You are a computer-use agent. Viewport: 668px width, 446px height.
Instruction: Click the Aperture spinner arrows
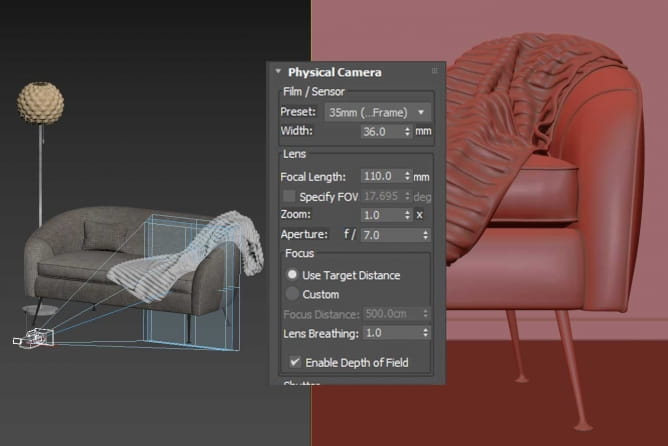point(426,235)
